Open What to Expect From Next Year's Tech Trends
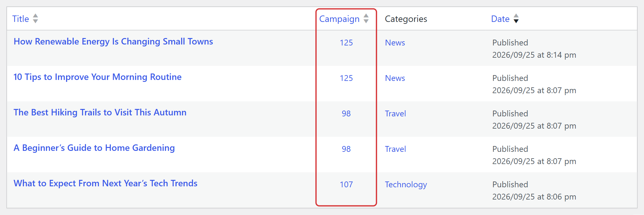Viewport: 644px width, 215px height. coord(106,183)
